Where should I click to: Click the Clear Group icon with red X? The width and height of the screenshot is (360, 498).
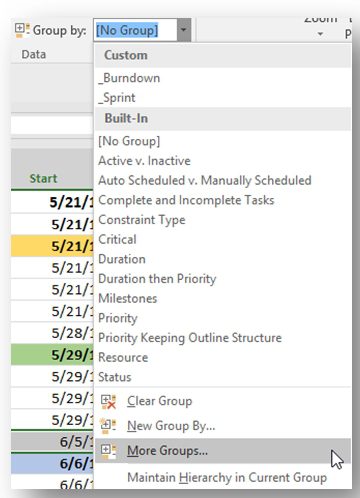108,401
